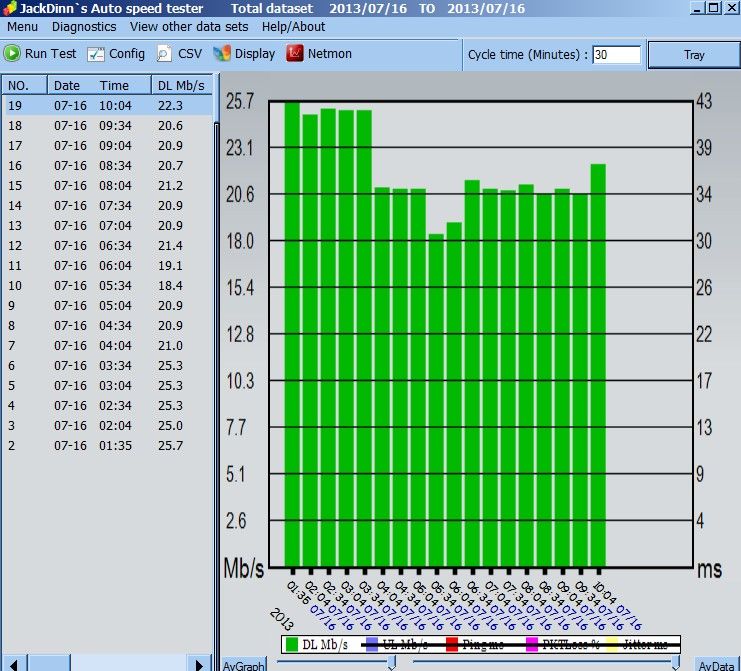Launch Netmon from its red graph icon

click(x=294, y=53)
